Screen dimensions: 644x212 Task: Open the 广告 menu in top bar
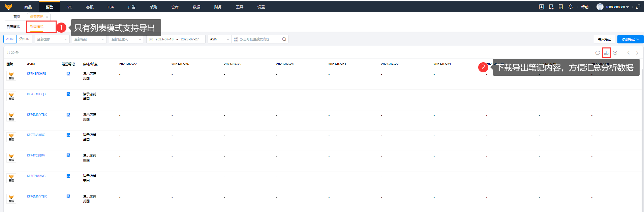pos(132,7)
